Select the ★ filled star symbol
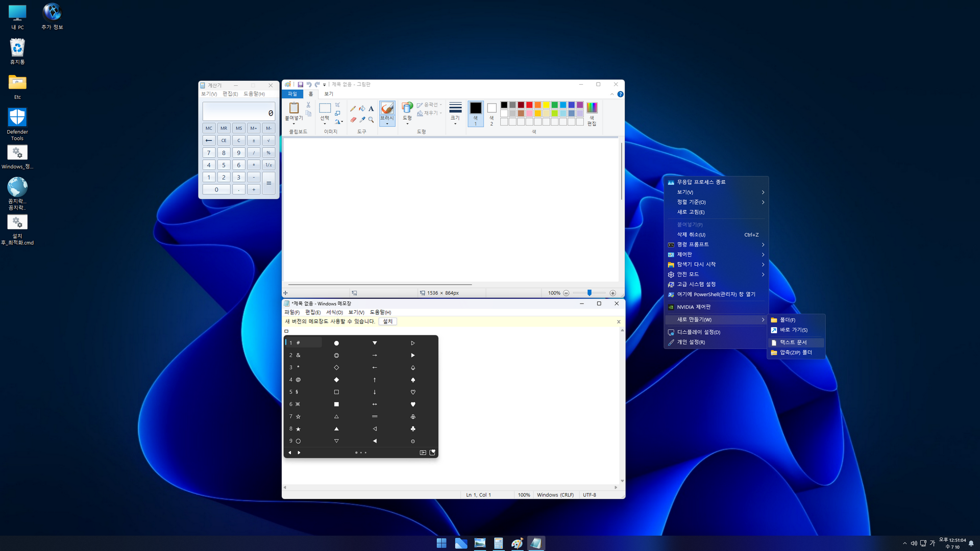Image resolution: width=980 pixels, height=551 pixels. click(x=298, y=429)
